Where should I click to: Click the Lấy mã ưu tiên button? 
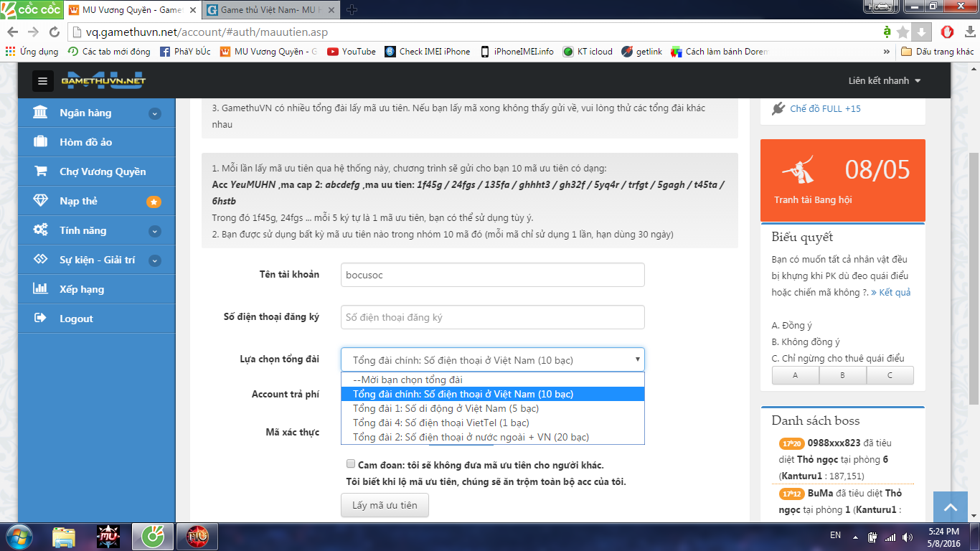385,505
